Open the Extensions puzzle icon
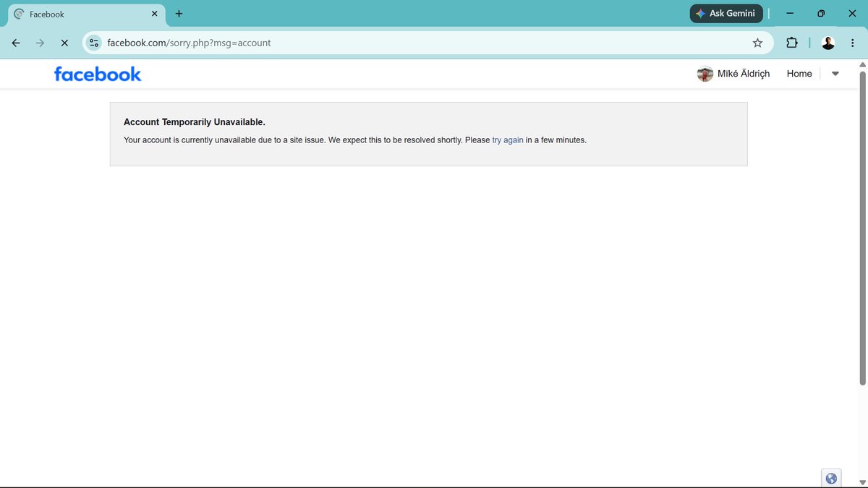The height and width of the screenshot is (488, 868). (792, 43)
